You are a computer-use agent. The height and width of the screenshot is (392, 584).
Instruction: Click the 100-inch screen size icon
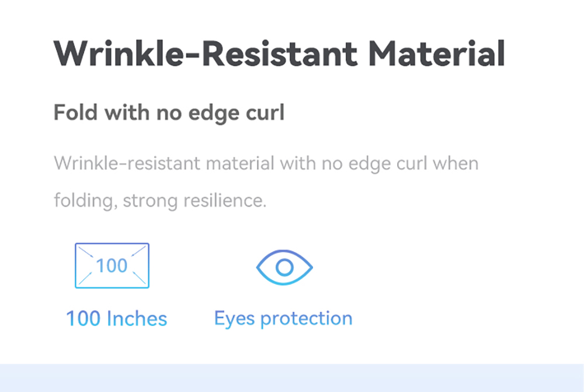[x=112, y=265]
